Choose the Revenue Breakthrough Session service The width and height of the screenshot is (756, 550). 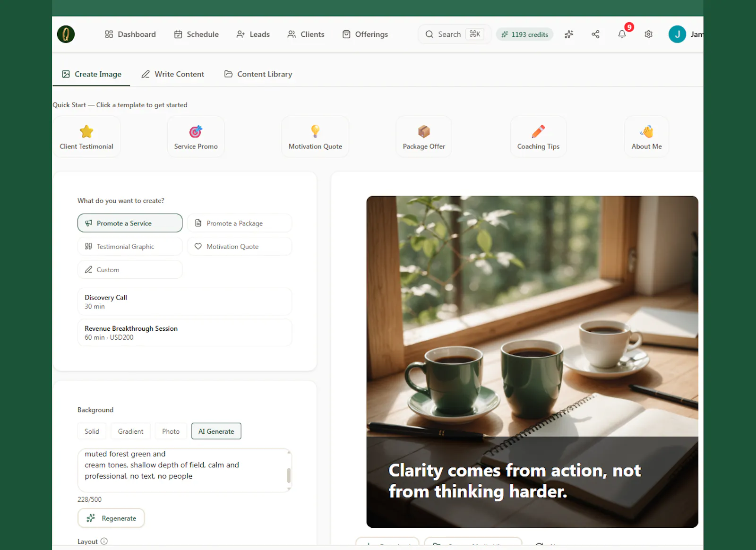tap(185, 333)
